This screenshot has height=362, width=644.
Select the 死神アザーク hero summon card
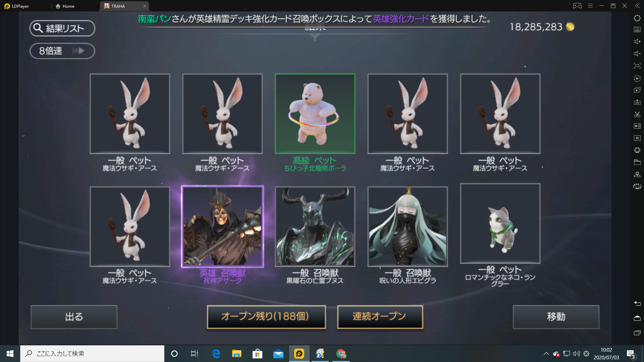pyautogui.click(x=222, y=227)
